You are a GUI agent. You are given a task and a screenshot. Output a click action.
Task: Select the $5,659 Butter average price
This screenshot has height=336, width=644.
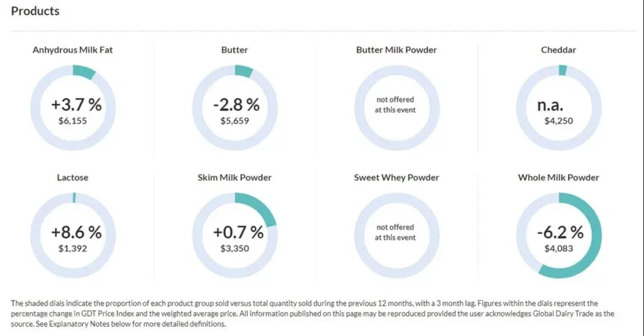pyautogui.click(x=235, y=121)
